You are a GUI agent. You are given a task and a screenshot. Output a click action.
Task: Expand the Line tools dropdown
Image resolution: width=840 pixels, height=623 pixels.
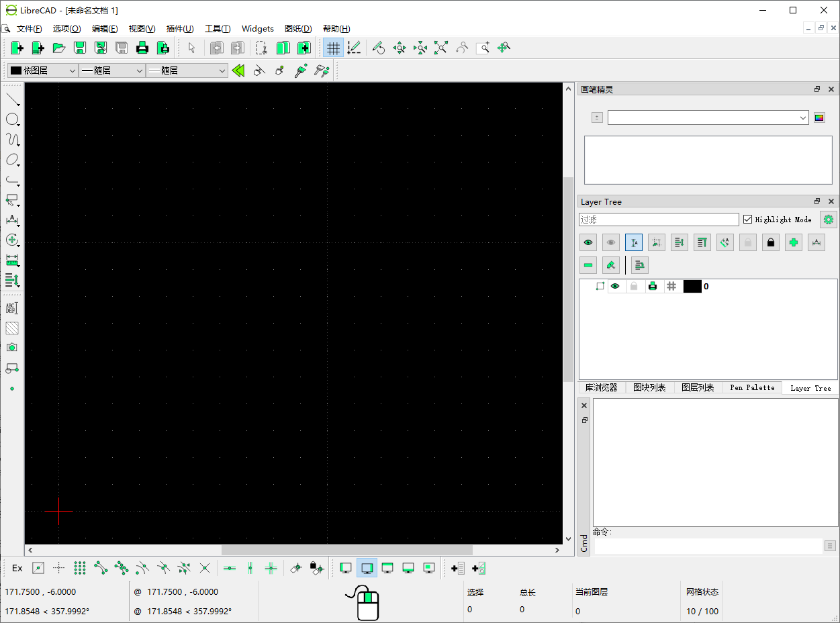coord(13,100)
